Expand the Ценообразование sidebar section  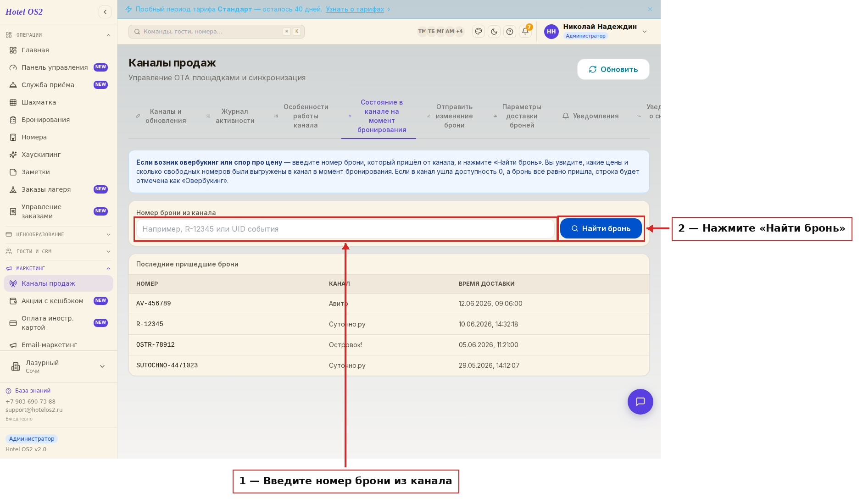tap(58, 234)
